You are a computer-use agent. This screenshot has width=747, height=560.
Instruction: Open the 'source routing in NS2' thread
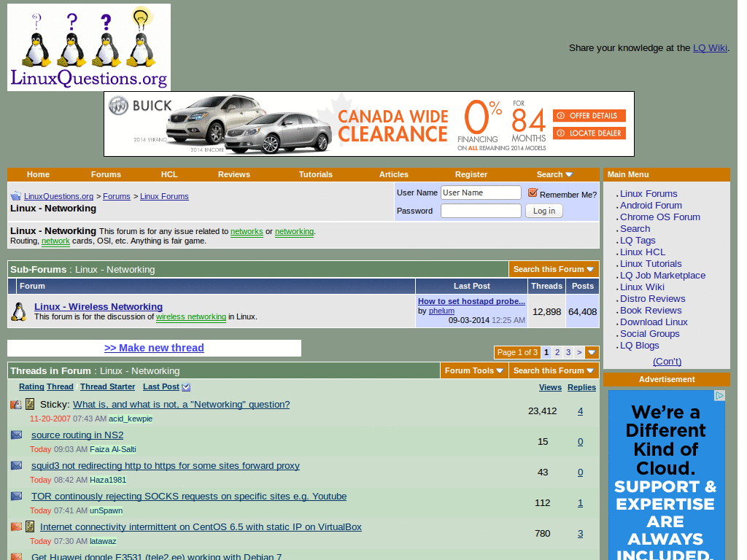[77, 435]
